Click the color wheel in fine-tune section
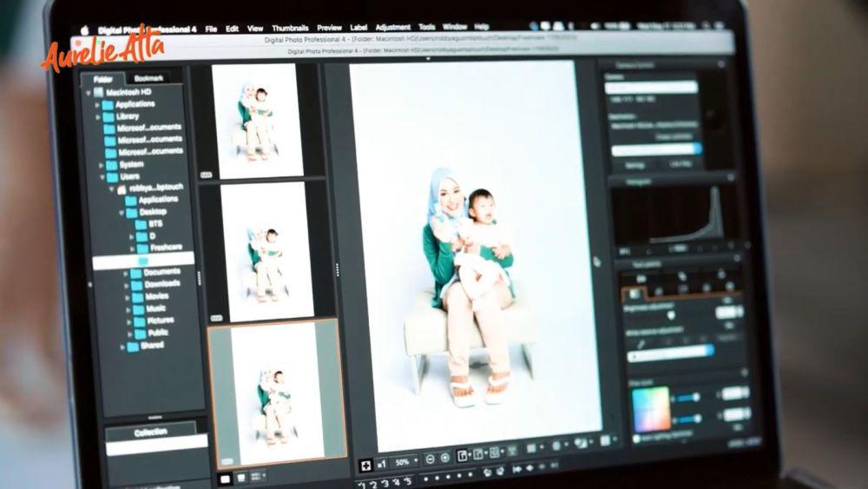Image resolution: width=868 pixels, height=489 pixels. click(x=651, y=410)
